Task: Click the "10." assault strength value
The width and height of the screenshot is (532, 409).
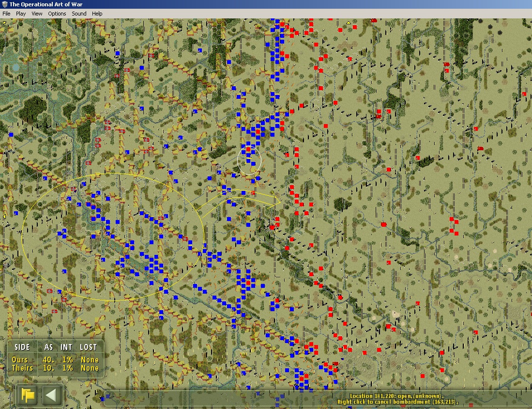Action: point(48,368)
